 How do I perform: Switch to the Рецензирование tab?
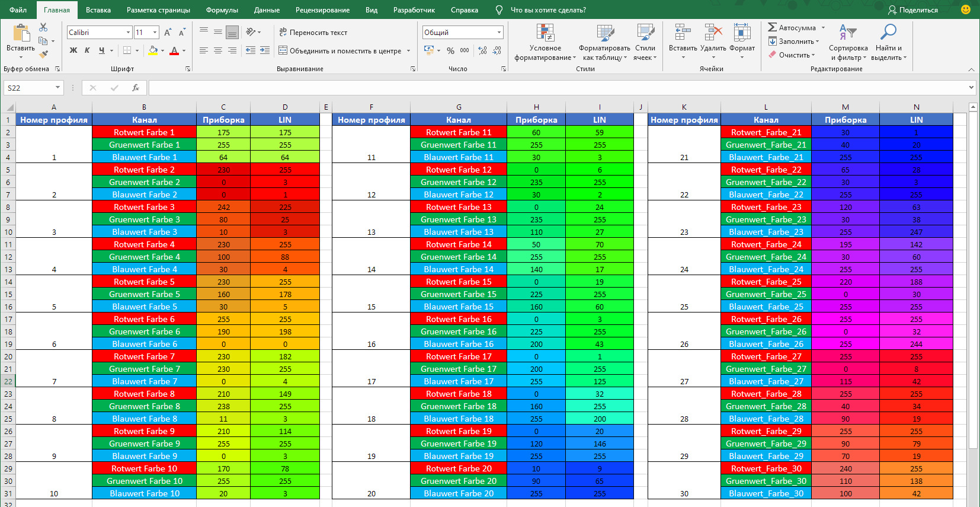322,9
